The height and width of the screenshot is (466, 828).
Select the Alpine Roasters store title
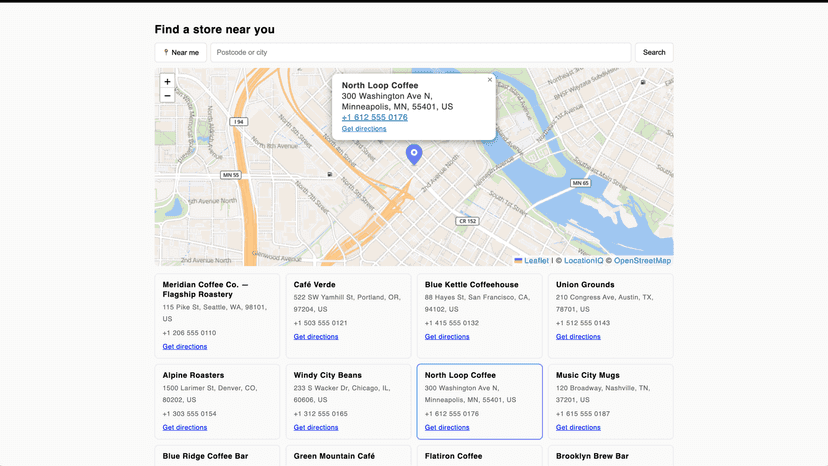coord(193,375)
